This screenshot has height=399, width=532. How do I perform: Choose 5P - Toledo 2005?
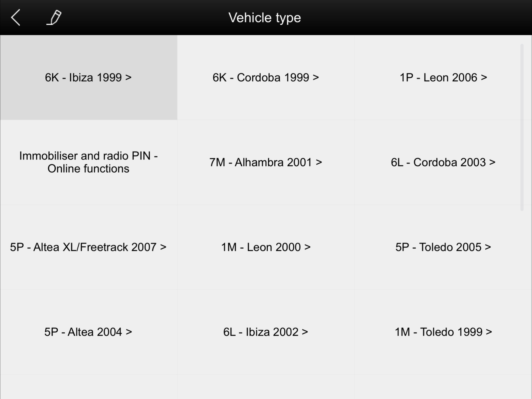click(443, 247)
